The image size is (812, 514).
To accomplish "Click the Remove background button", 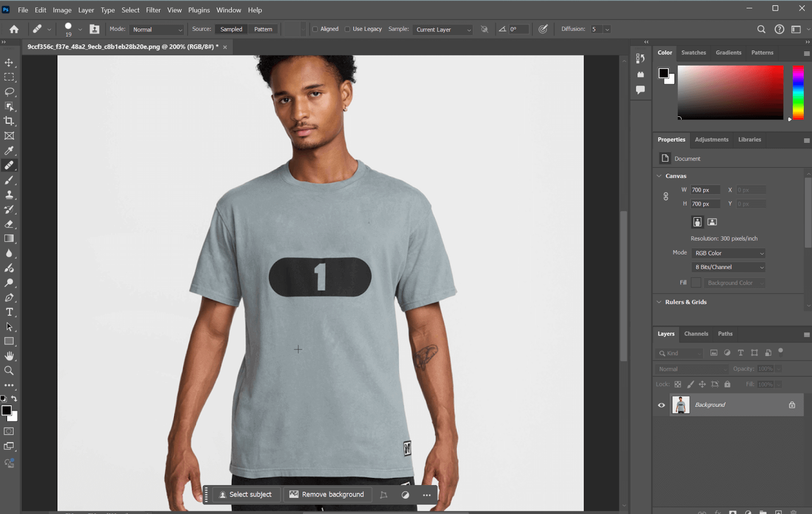I will coord(327,494).
